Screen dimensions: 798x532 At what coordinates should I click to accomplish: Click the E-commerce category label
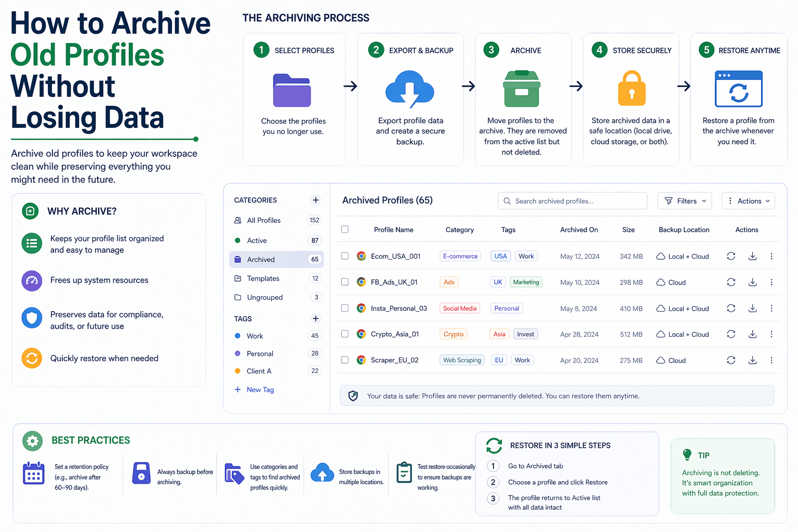460,256
